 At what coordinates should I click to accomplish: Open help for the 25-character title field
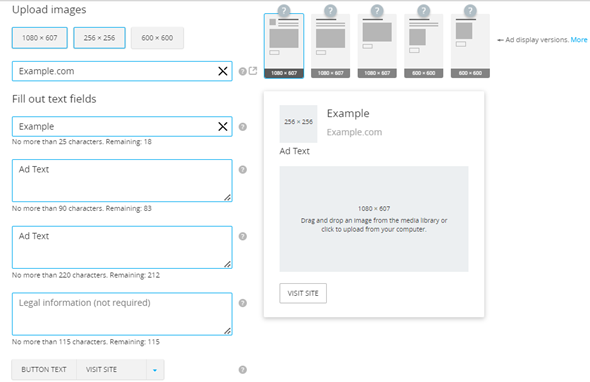pos(243,127)
